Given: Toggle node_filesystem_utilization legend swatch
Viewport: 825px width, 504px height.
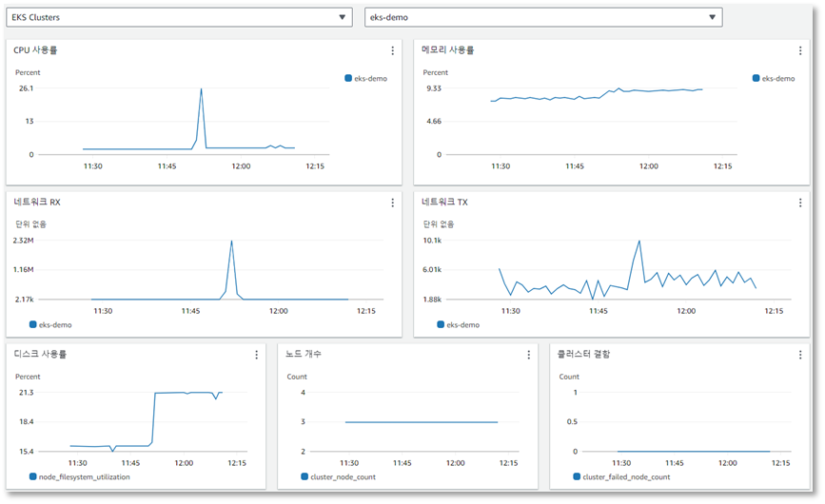Looking at the screenshot, I should tap(33, 476).
